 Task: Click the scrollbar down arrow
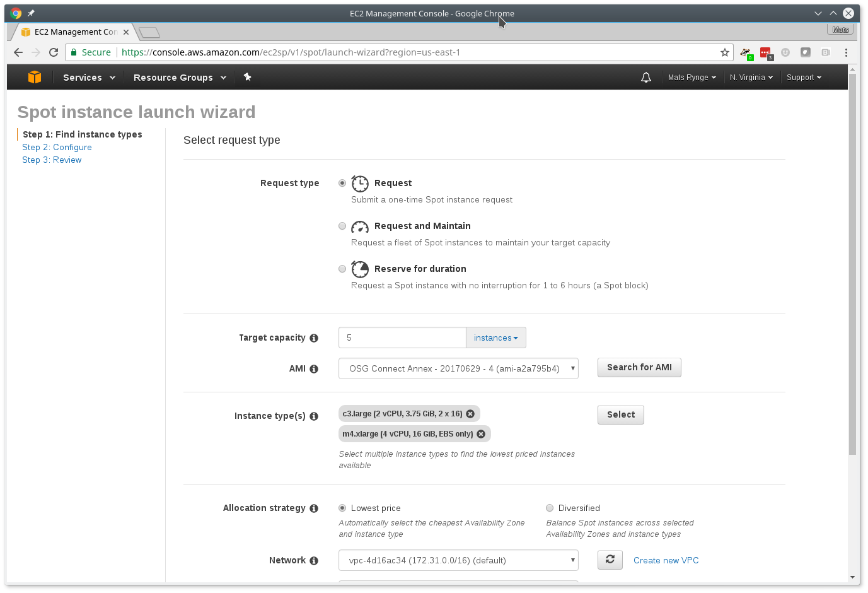pos(852,577)
